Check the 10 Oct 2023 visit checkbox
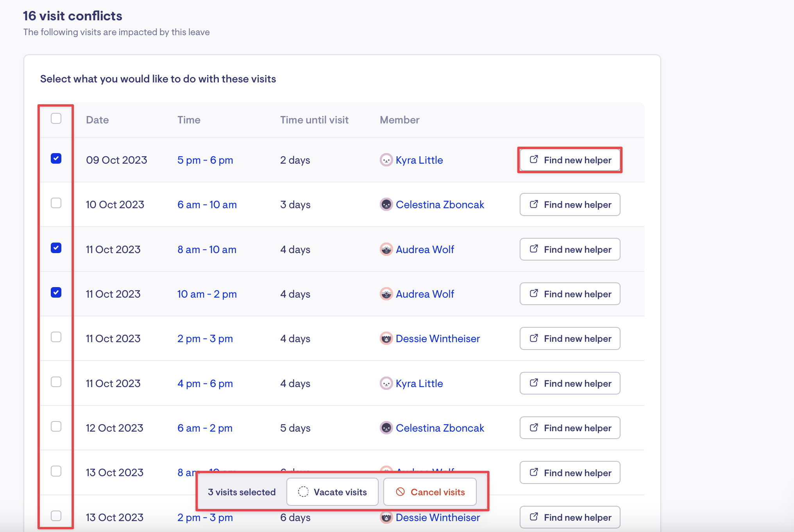This screenshot has height=532, width=794. [56, 203]
